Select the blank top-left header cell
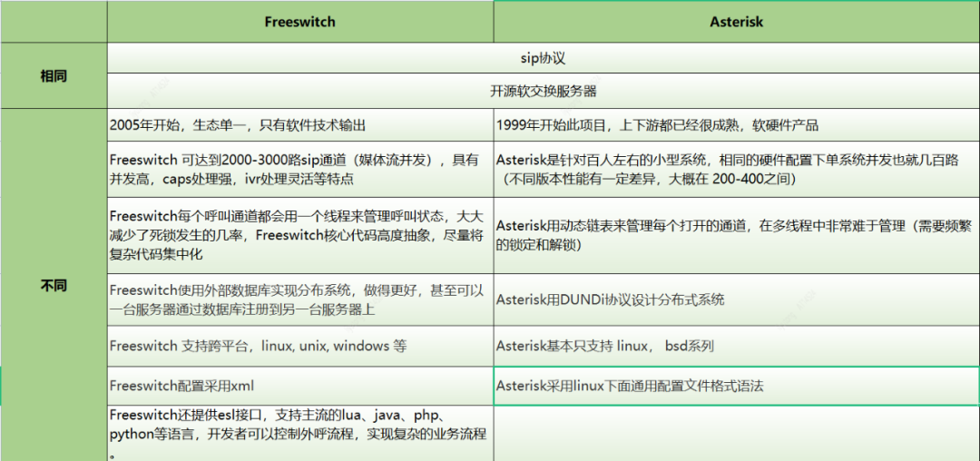Image resolution: width=980 pixels, height=461 pixels. (54, 22)
